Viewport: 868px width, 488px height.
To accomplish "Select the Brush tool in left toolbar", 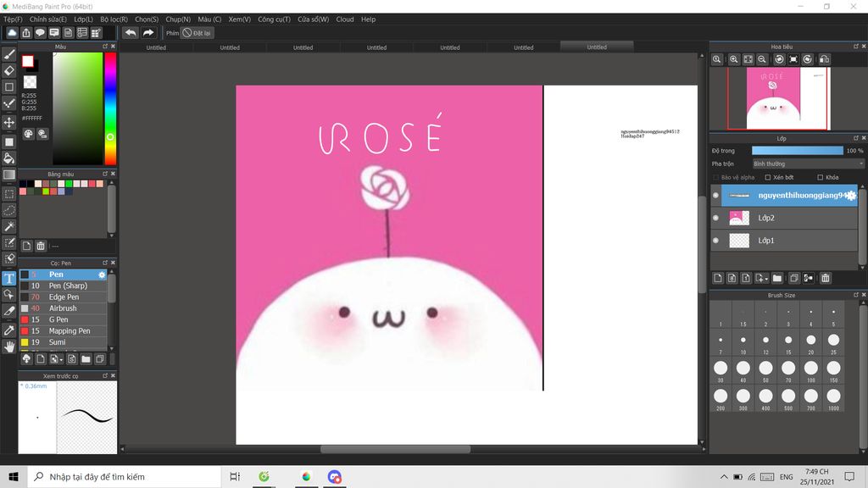I will [x=8, y=54].
